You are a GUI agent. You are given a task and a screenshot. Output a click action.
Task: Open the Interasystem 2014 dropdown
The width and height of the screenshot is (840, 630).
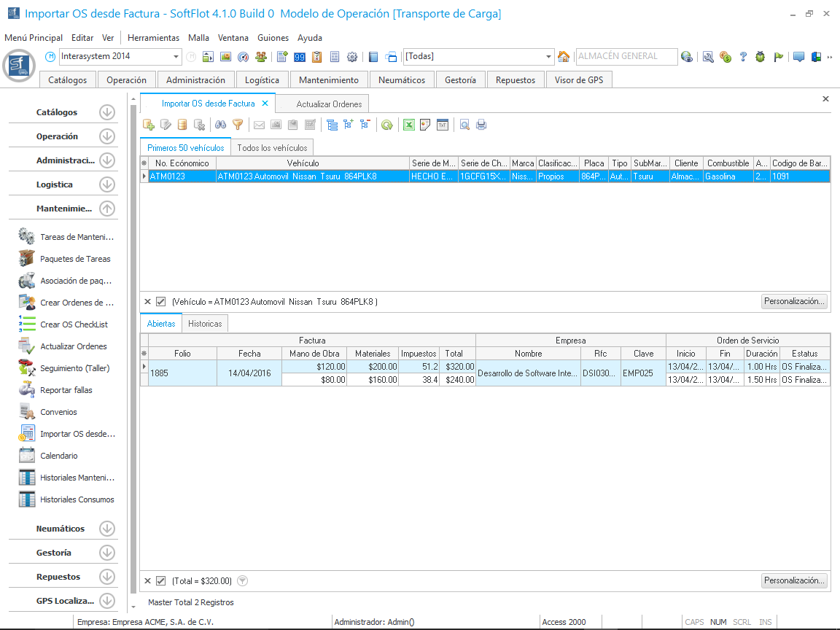pos(176,57)
